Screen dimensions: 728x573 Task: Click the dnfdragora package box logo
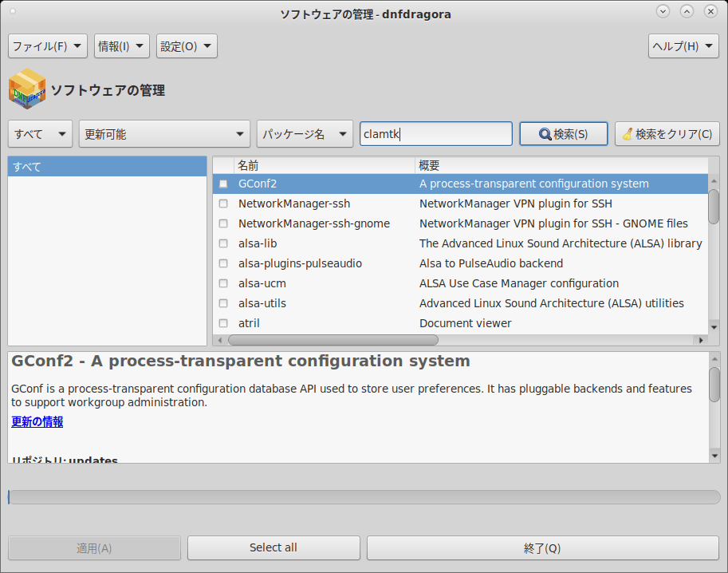tap(27, 89)
